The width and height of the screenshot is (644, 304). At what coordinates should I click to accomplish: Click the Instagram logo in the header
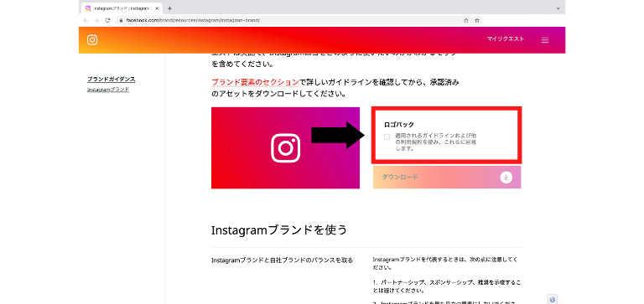pyautogui.click(x=92, y=40)
